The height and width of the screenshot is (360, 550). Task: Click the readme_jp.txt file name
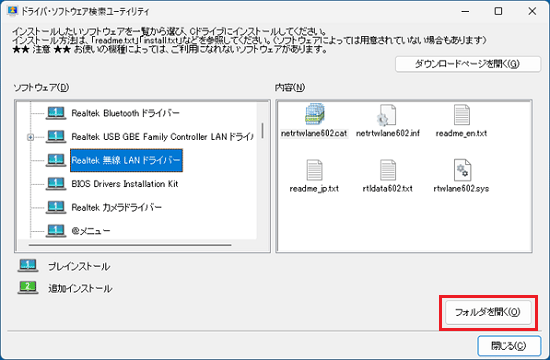(x=314, y=189)
